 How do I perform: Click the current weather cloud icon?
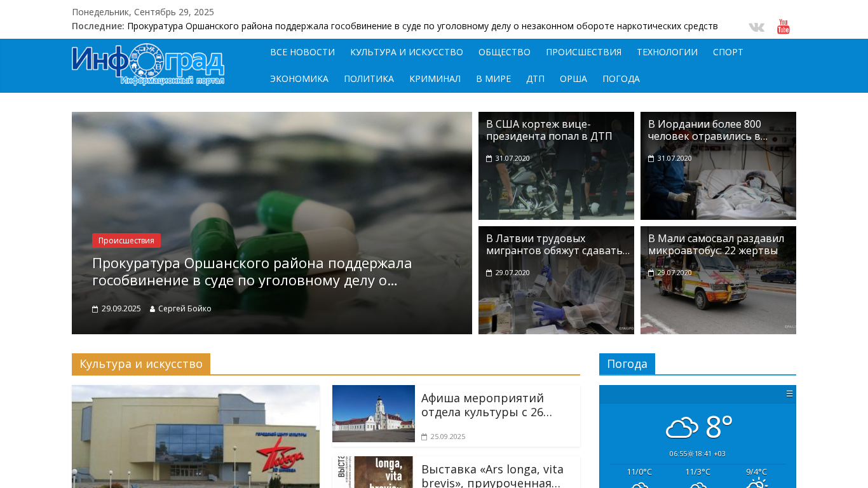coord(682,428)
